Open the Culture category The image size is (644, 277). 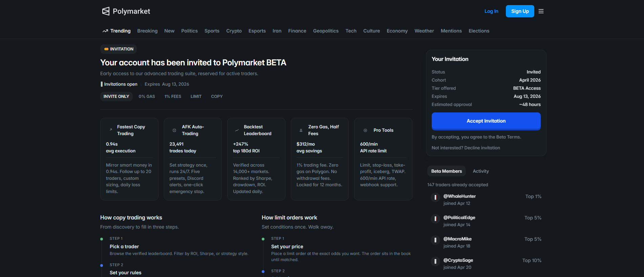pyautogui.click(x=371, y=31)
